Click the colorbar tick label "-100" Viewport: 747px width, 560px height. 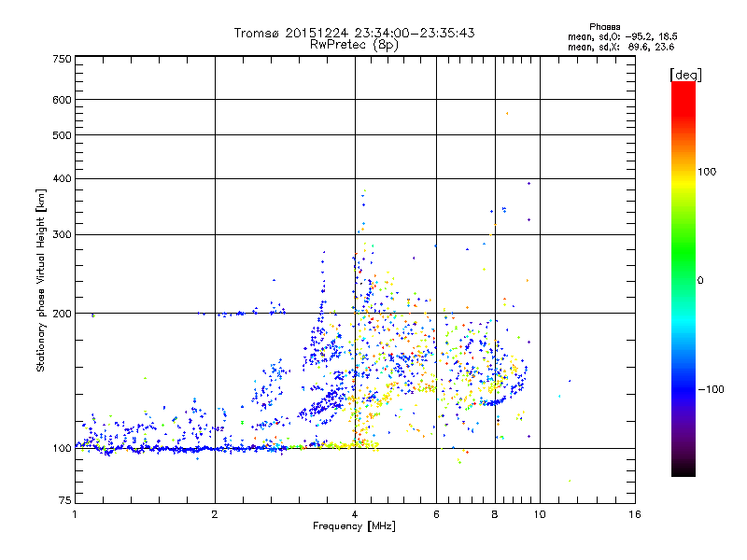click(x=711, y=389)
